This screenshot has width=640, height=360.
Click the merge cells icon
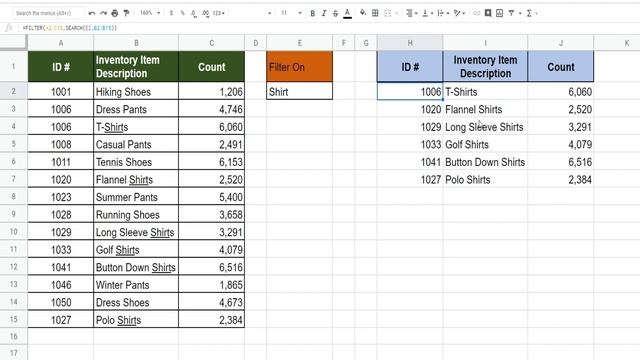388,13
